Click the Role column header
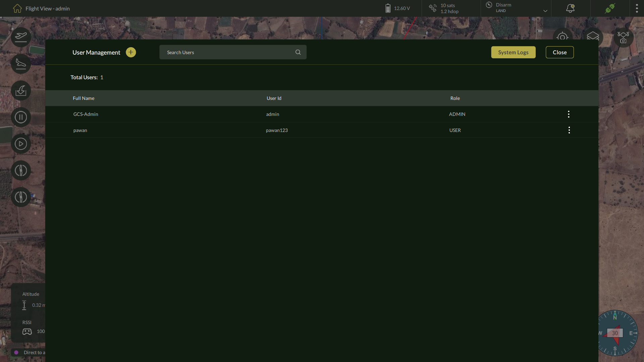 (455, 98)
